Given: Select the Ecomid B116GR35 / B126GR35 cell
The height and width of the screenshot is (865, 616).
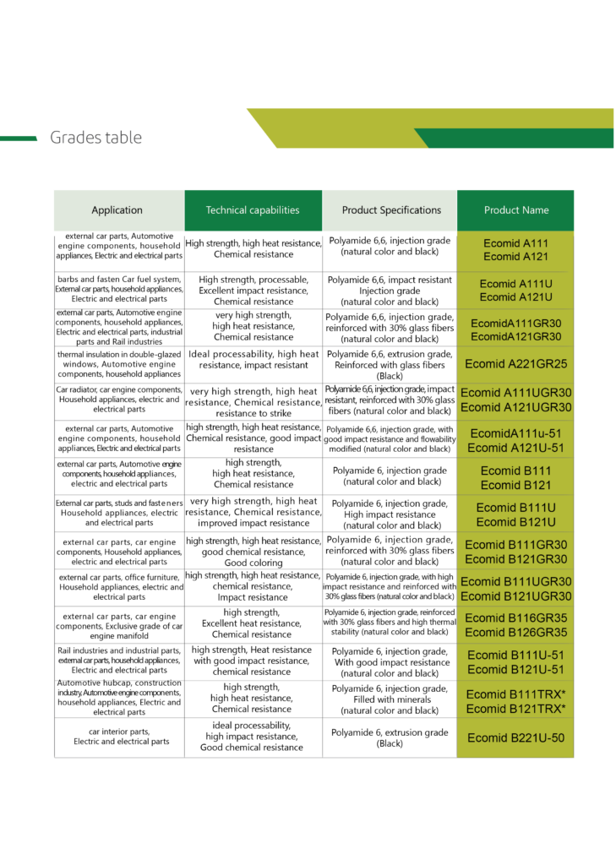Looking at the screenshot, I should 515,625.
